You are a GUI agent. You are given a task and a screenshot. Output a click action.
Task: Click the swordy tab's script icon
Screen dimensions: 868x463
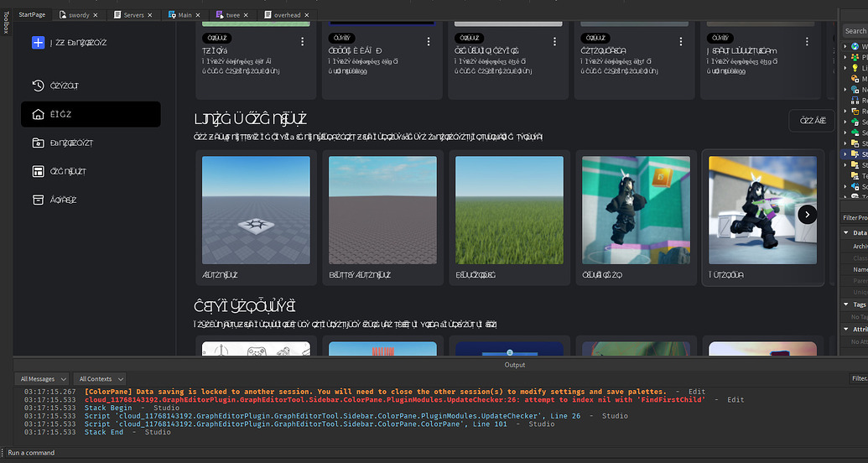(x=63, y=15)
